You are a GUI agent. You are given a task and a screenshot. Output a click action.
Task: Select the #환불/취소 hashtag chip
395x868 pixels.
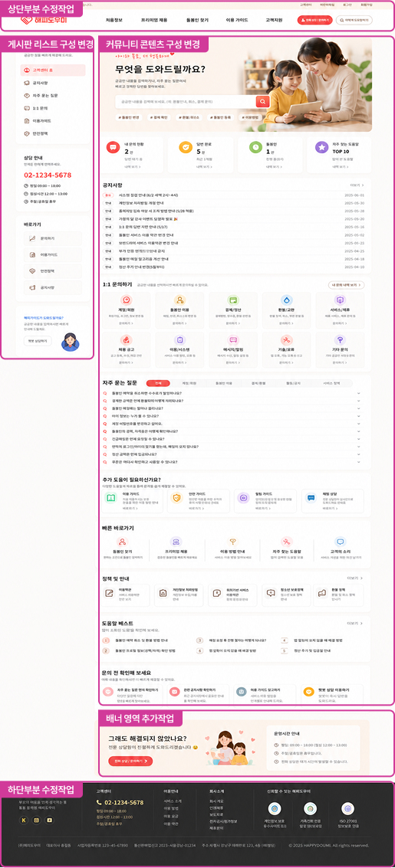coord(190,117)
